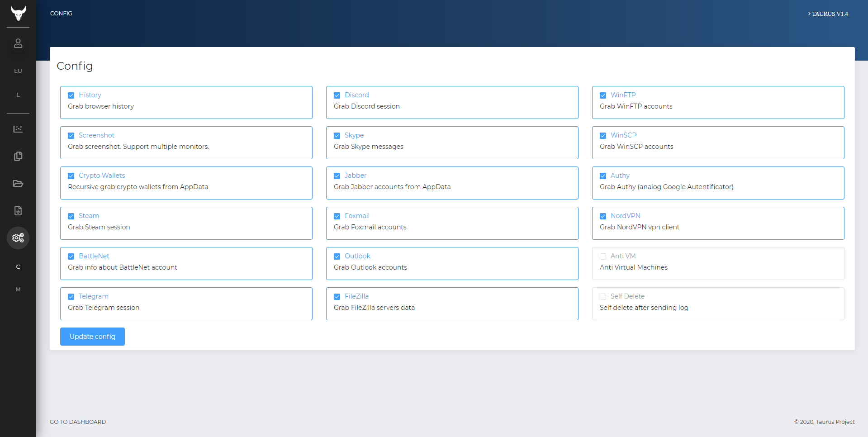Image resolution: width=868 pixels, height=437 pixels.
Task: Click the 'Grab FileZilla servers data' description
Action: [375, 308]
